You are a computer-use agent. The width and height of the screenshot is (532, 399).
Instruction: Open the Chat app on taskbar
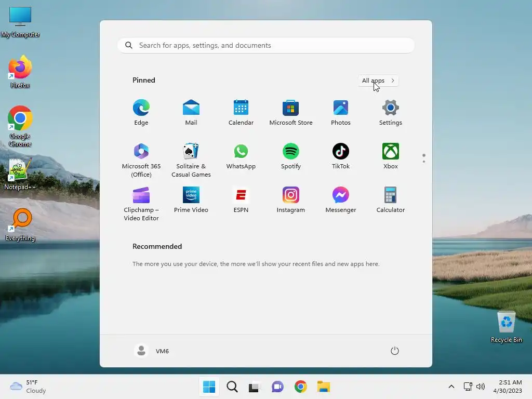coord(277,387)
